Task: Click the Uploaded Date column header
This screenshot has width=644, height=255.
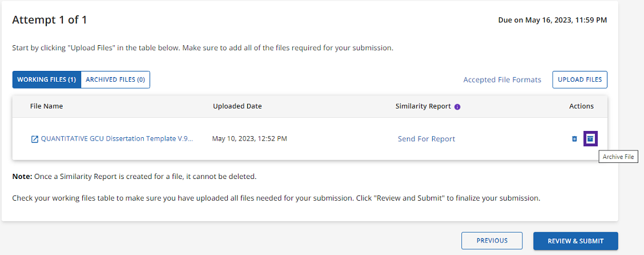Action: [x=238, y=106]
